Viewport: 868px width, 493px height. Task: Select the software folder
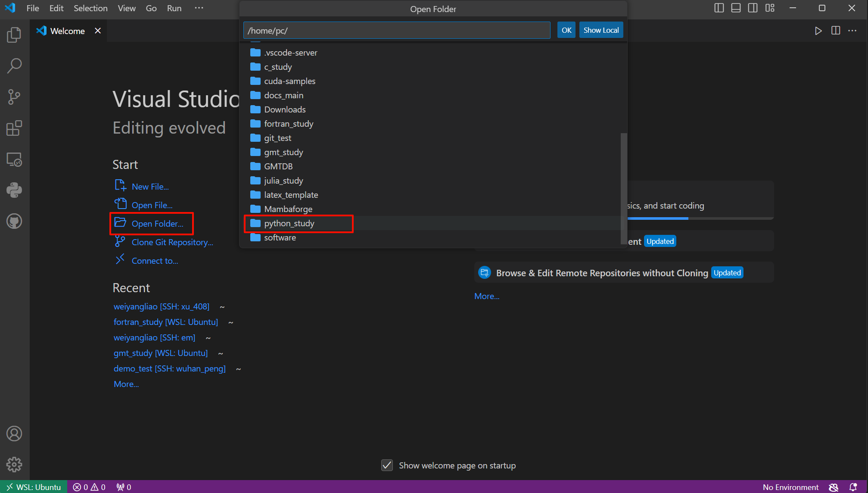(x=432, y=237)
